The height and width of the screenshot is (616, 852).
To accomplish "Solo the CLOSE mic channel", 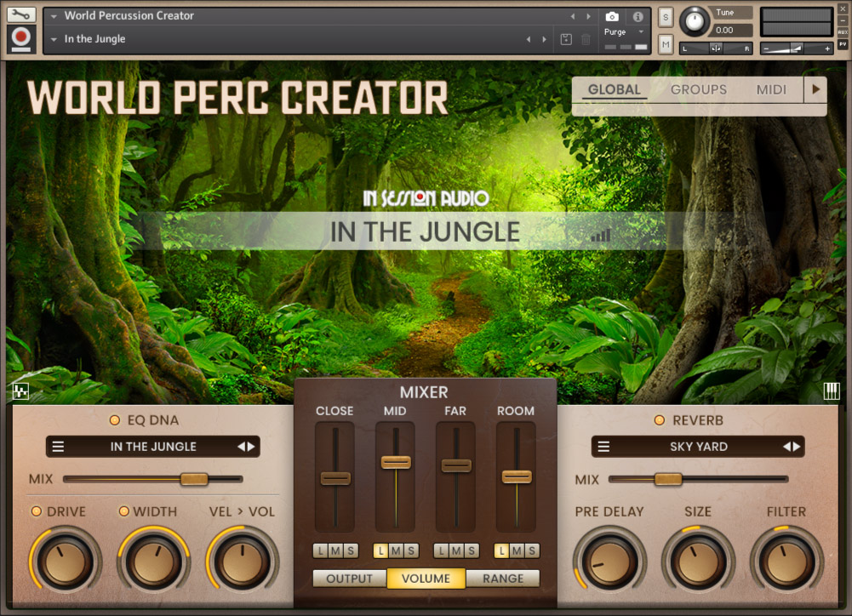I will coord(351,550).
